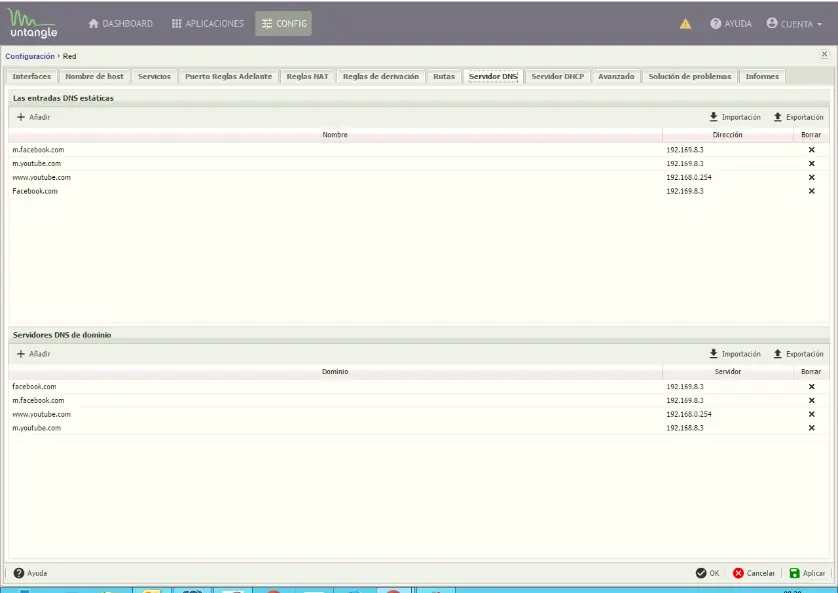
Task: Delete domain server m.facebook.com
Action: click(811, 400)
